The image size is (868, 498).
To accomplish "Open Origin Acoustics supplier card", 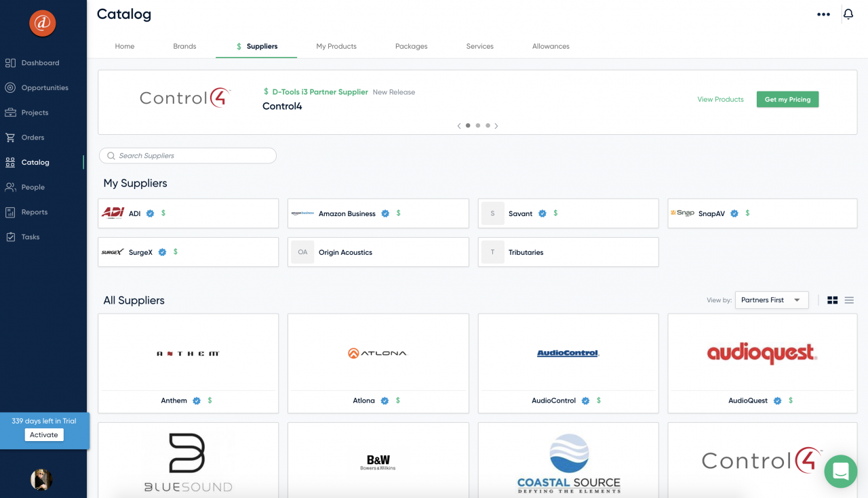I will (x=378, y=252).
